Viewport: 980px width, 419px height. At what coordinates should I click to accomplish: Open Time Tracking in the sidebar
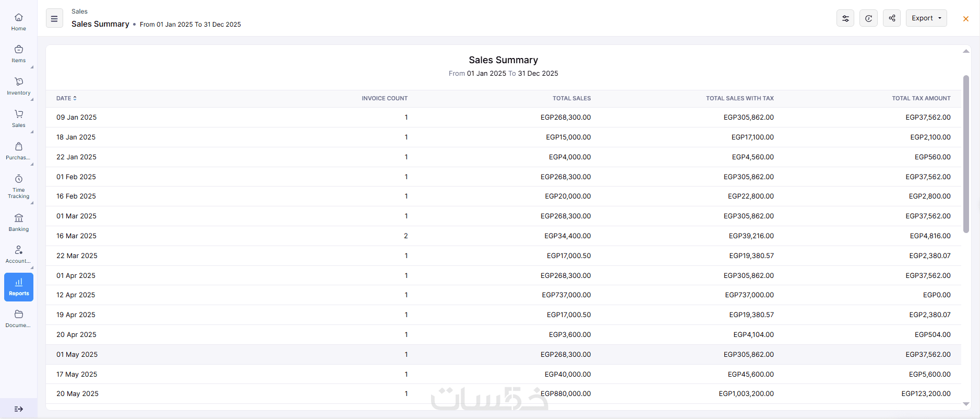19,186
